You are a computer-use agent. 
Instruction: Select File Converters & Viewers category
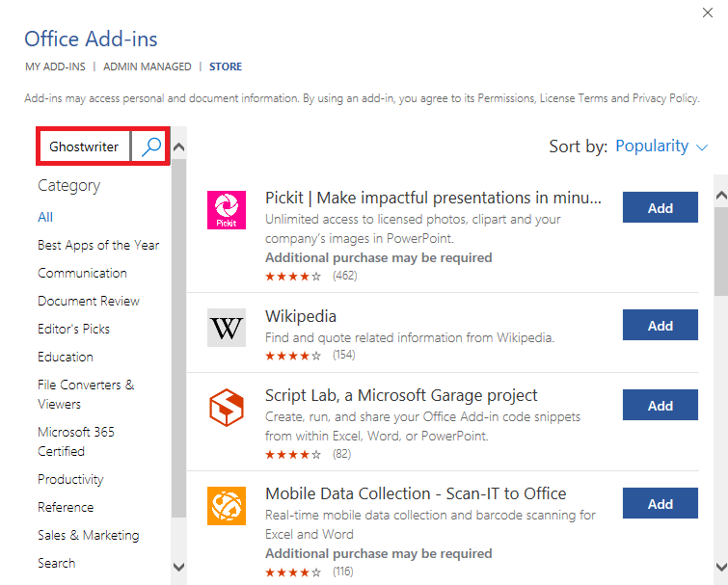click(x=86, y=394)
